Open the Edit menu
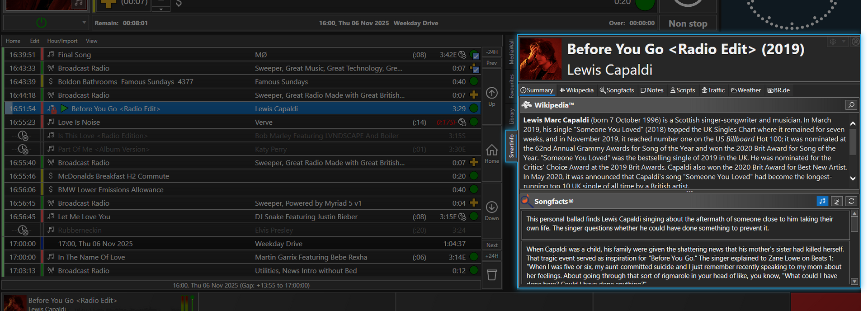 click(35, 41)
